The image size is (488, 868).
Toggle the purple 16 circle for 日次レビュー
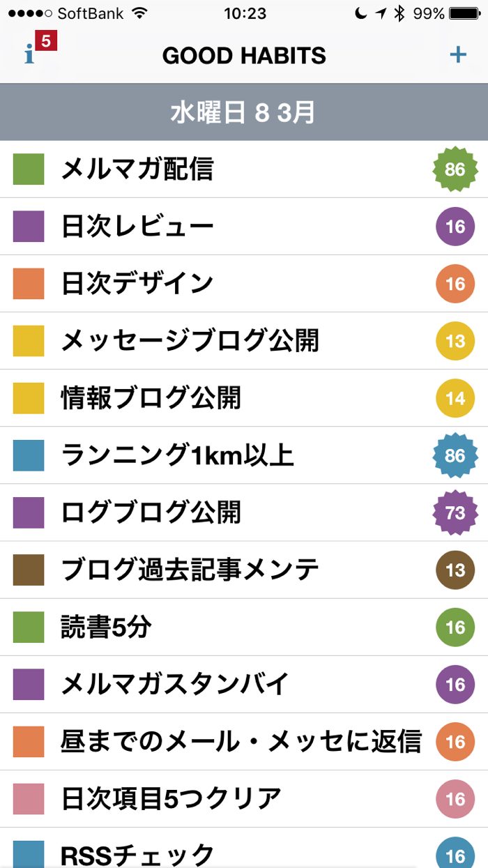(455, 227)
